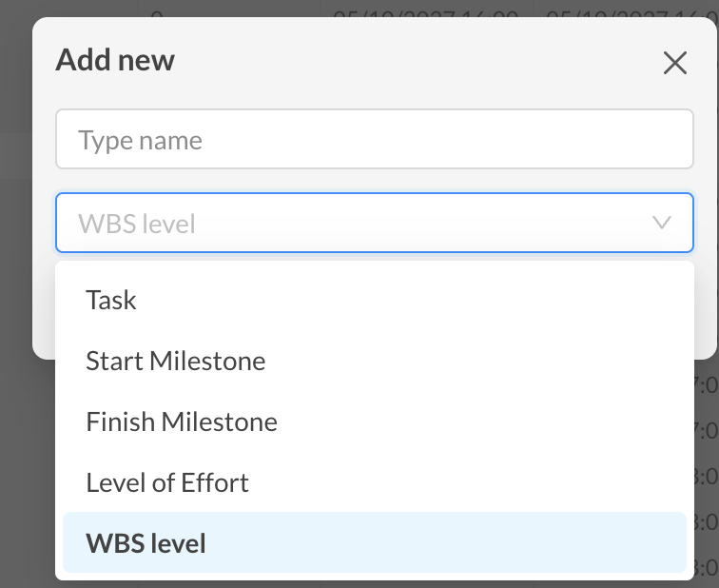Focus the name text box

[x=374, y=139]
